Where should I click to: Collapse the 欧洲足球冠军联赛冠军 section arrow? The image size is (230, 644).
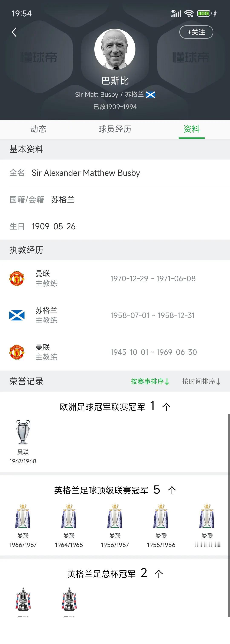tap(166, 407)
